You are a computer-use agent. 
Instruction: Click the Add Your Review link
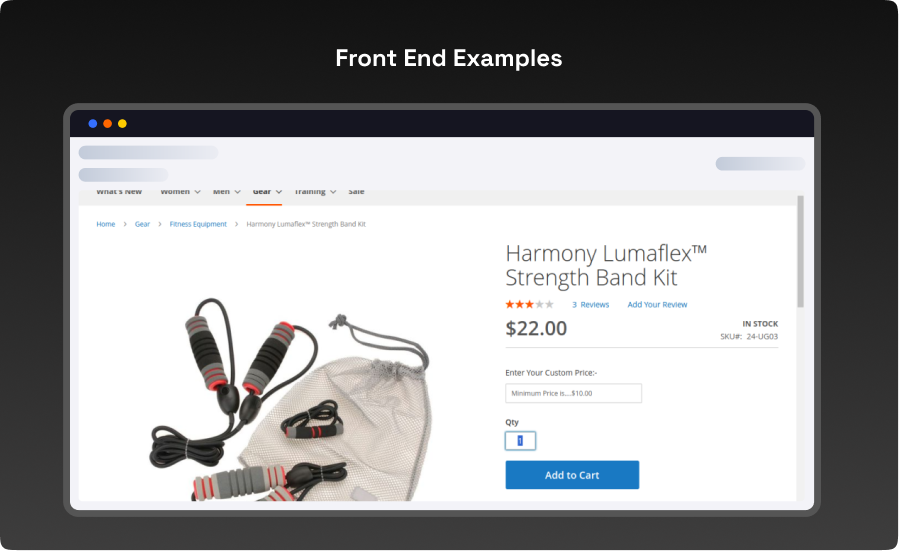657,304
